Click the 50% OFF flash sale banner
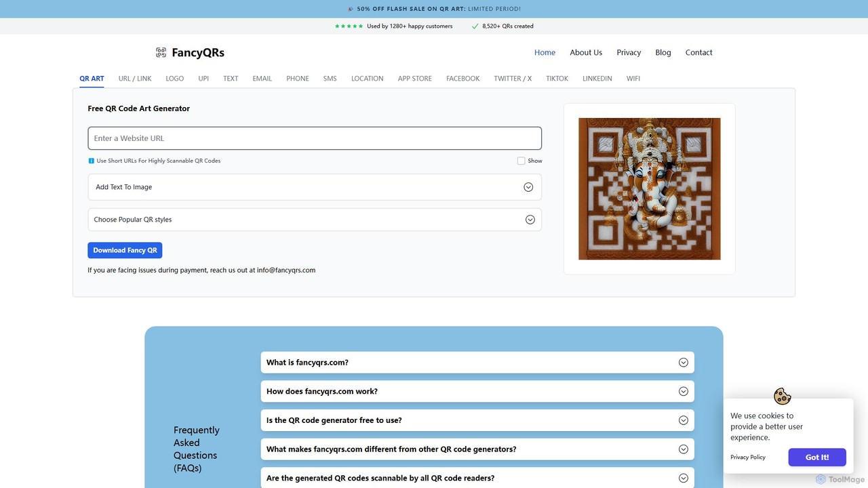The image size is (868, 488). coord(434,9)
